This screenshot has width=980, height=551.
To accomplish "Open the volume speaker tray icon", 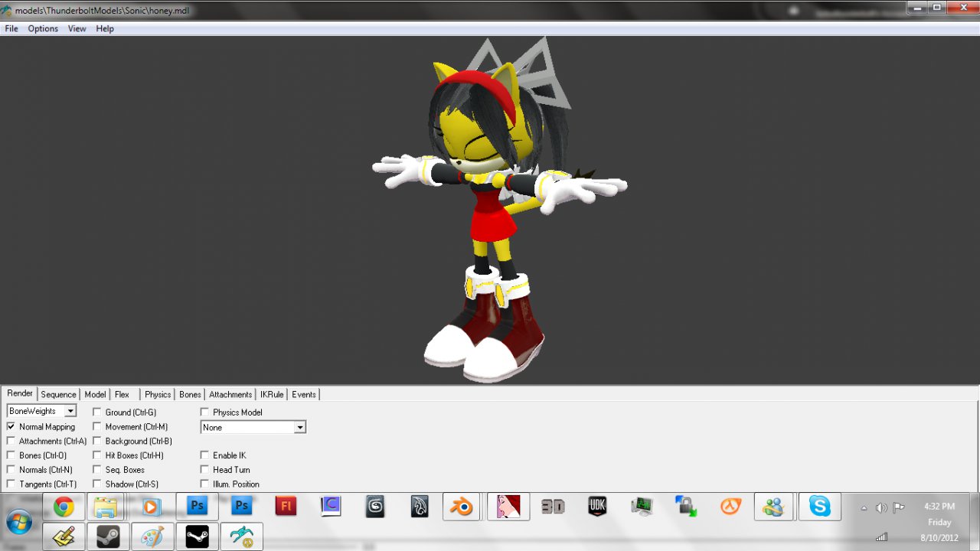I will [881, 507].
